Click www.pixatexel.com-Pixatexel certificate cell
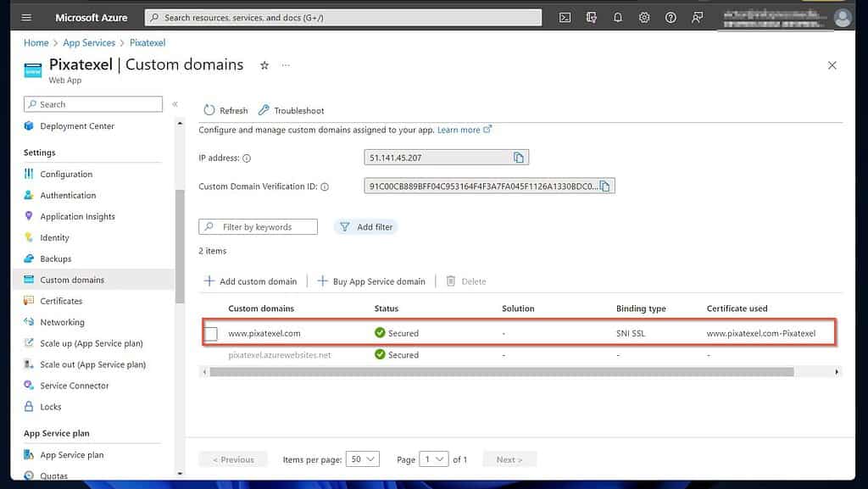Screen dimensions: 868x489 click(x=760, y=334)
